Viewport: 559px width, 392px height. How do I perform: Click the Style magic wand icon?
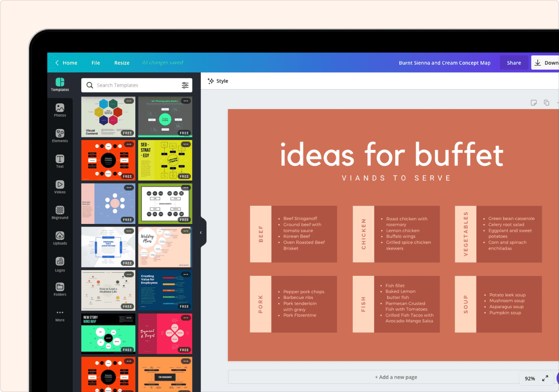point(211,81)
